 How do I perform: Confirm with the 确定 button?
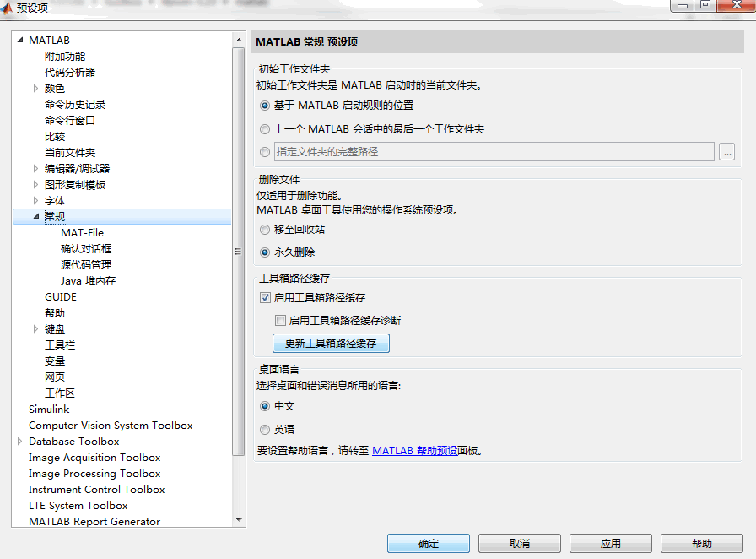pos(428,544)
